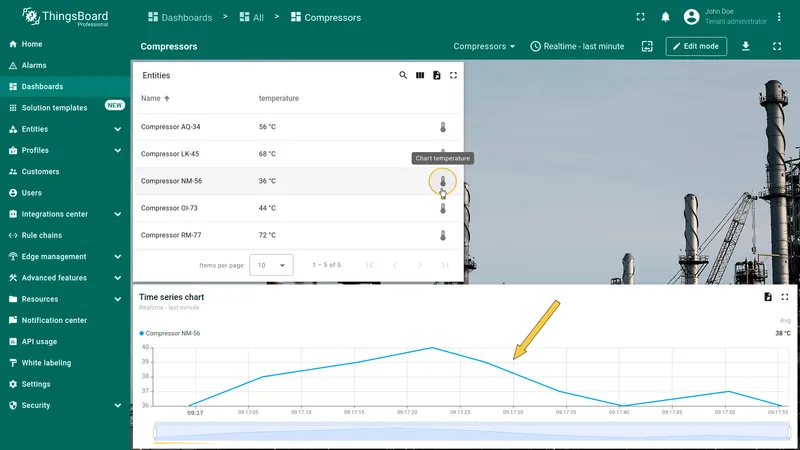This screenshot has height=450, width=800.
Task: Click the 36 °C temperature value
Action: pyautogui.click(x=267, y=181)
